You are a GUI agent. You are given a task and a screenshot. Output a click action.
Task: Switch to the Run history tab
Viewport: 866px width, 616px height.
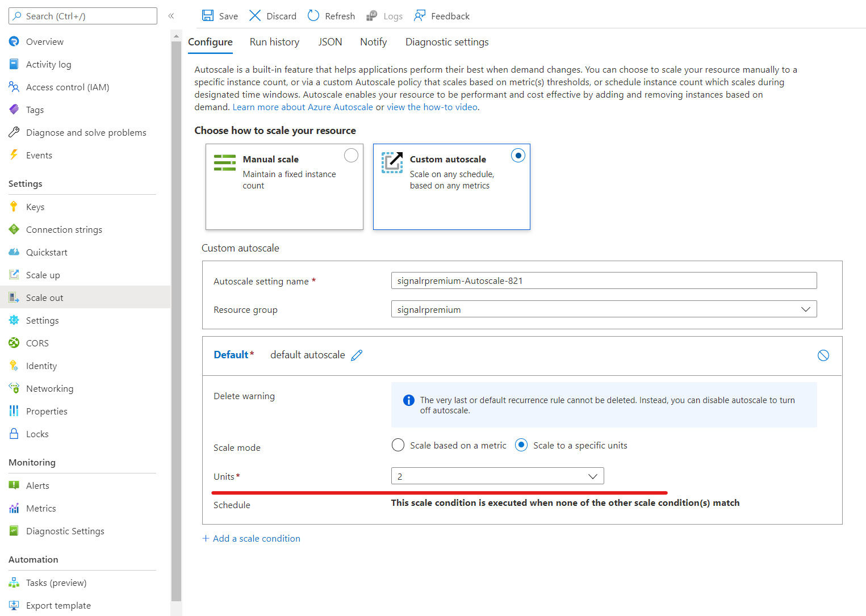point(274,41)
